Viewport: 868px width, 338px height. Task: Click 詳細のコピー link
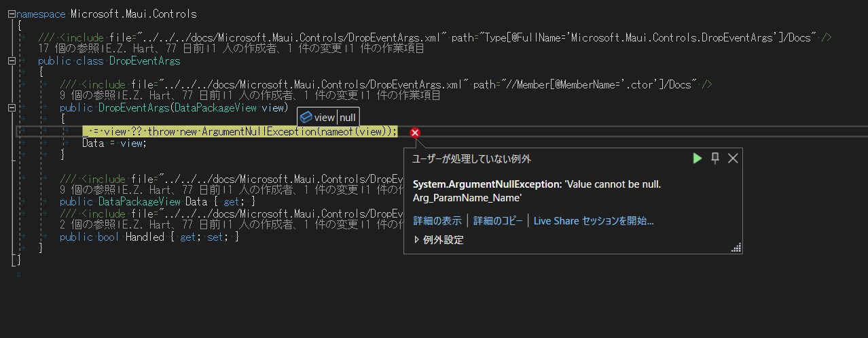click(498, 221)
